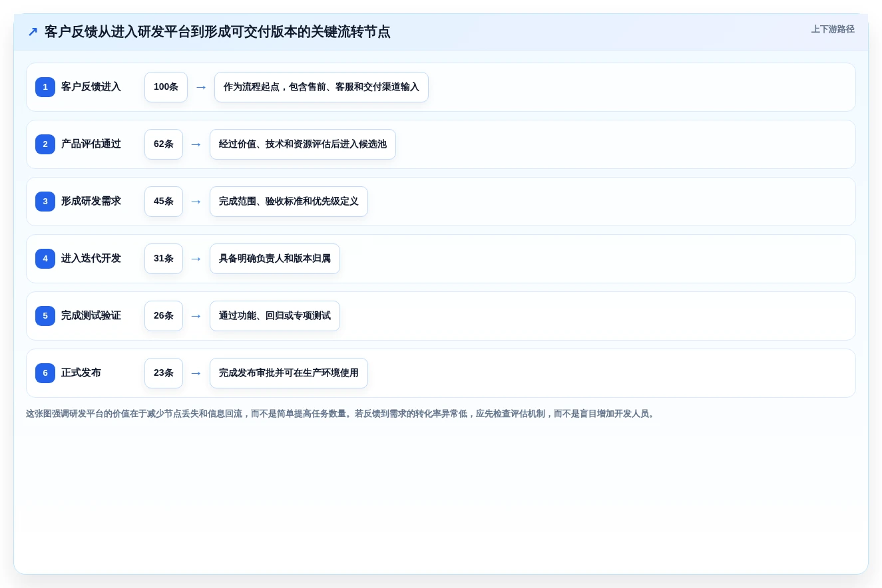Select the 客户反馈进入 step label
Image resolution: width=882 pixels, height=588 pixels.
[x=91, y=87]
